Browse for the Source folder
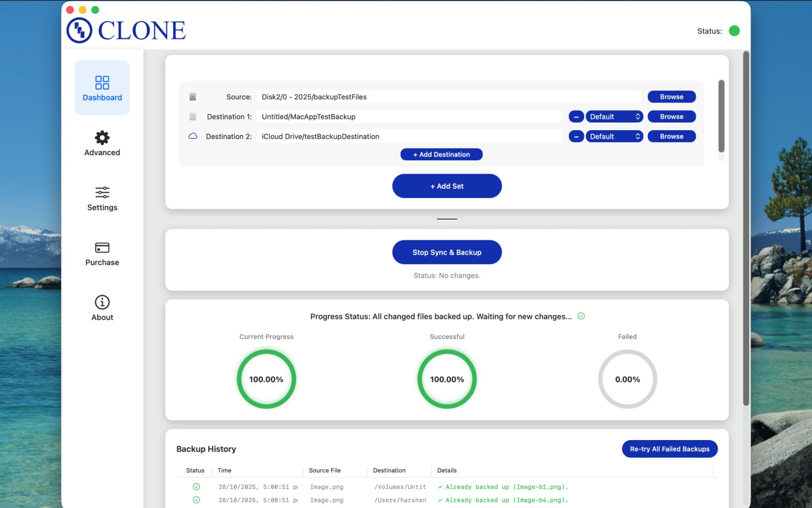 tap(671, 97)
